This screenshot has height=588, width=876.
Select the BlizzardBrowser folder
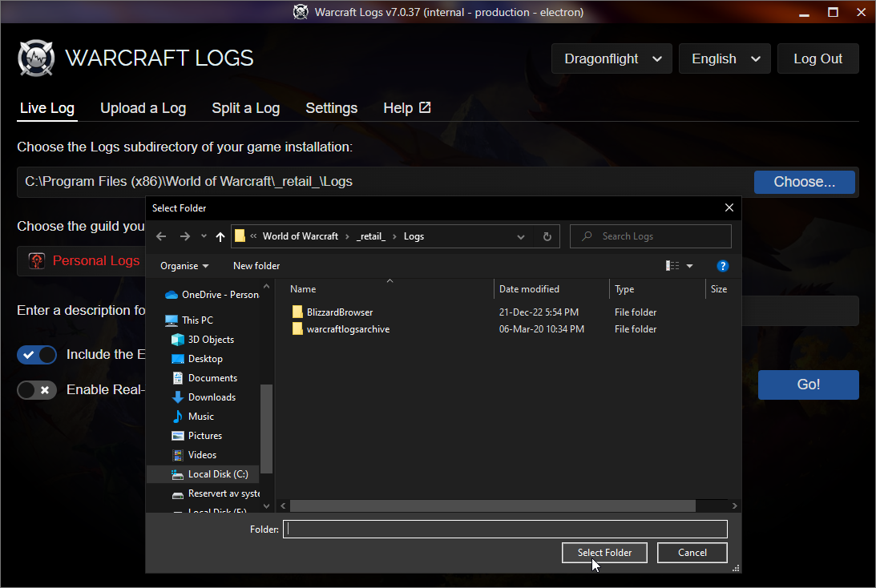(x=339, y=312)
